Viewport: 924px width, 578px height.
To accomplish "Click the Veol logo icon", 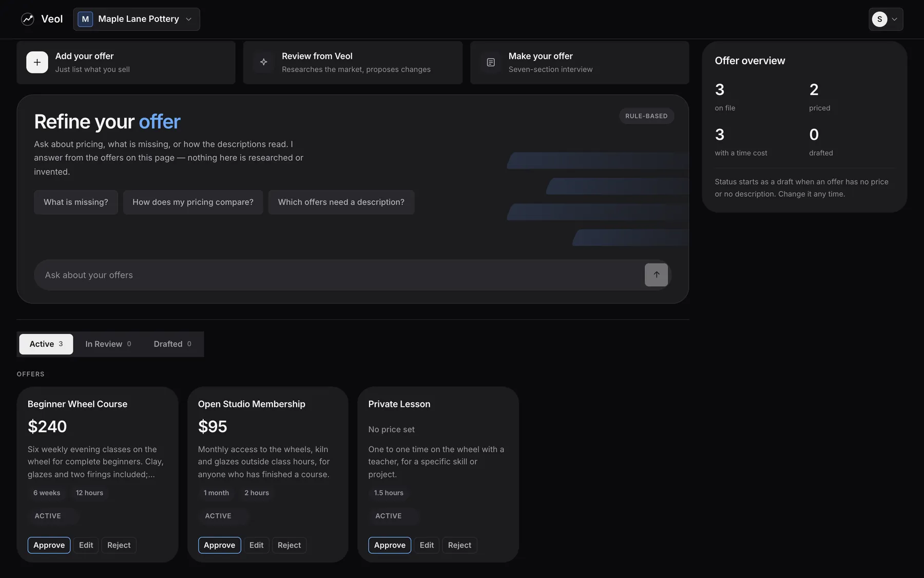I will point(28,19).
